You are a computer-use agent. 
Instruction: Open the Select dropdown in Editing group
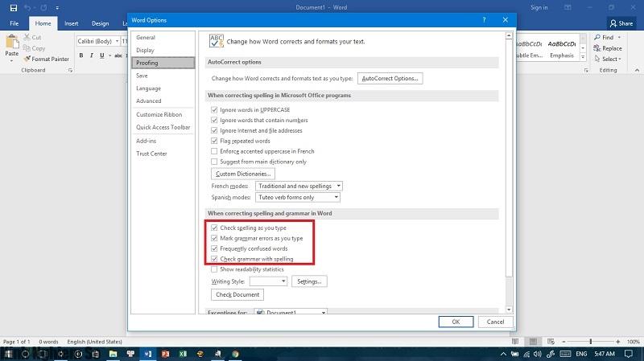coord(608,59)
